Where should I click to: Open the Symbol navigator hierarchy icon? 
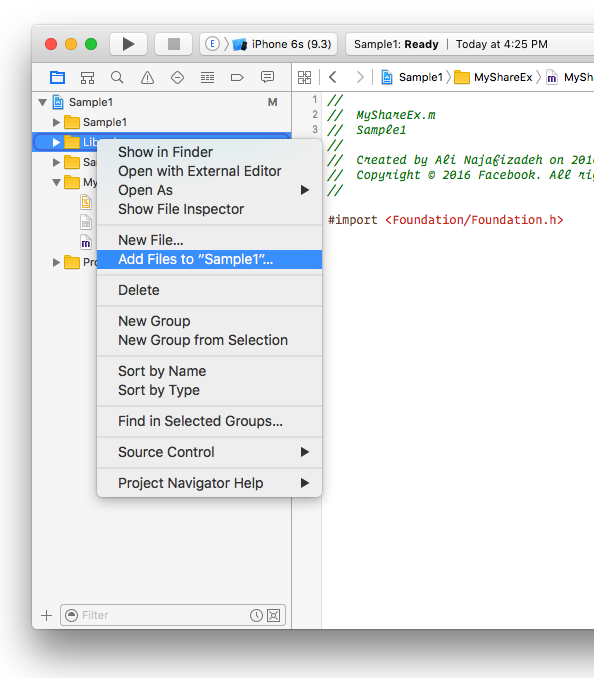point(87,78)
